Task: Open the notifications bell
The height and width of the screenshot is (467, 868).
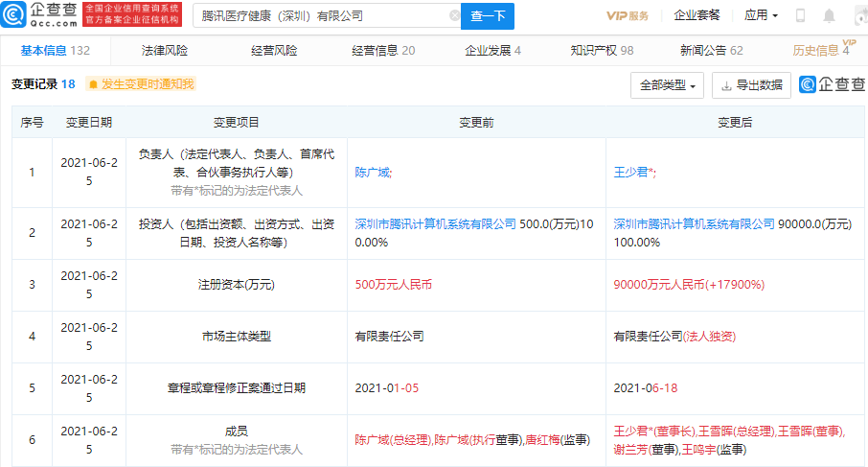Action: coord(829,16)
